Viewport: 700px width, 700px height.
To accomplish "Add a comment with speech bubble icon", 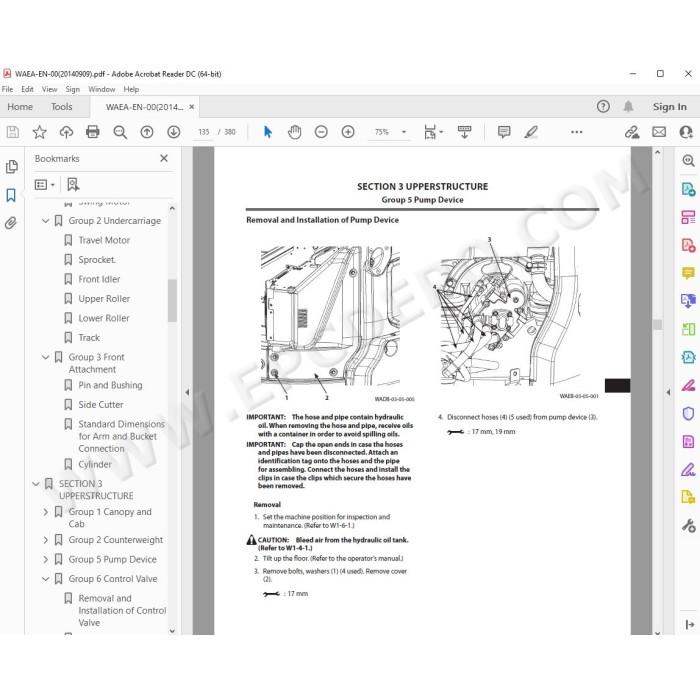I will [x=504, y=132].
